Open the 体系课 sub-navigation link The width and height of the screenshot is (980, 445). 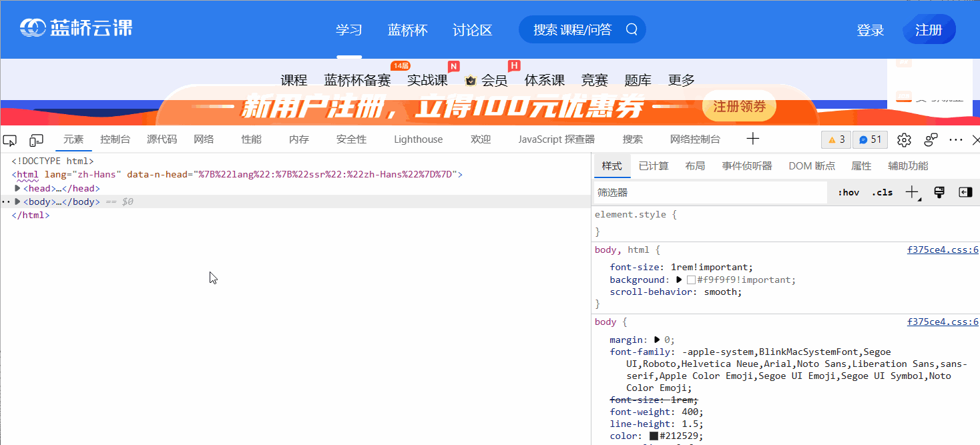[x=545, y=81]
